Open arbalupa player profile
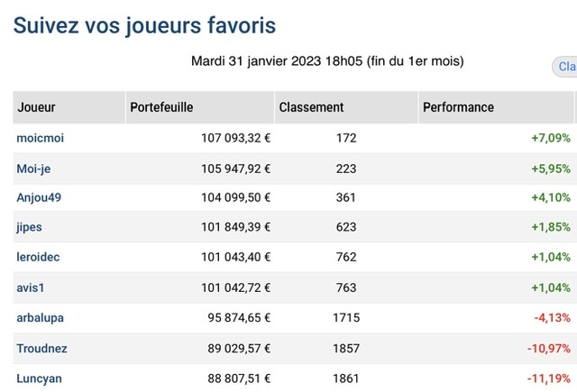 click(40, 318)
